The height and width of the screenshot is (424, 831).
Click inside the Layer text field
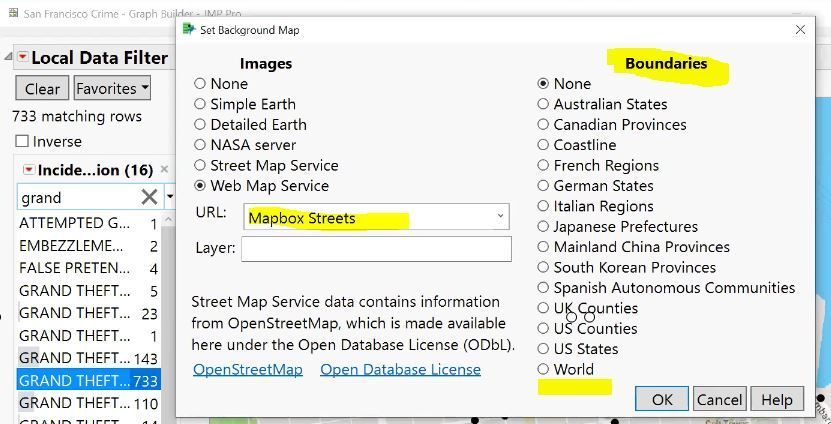376,249
